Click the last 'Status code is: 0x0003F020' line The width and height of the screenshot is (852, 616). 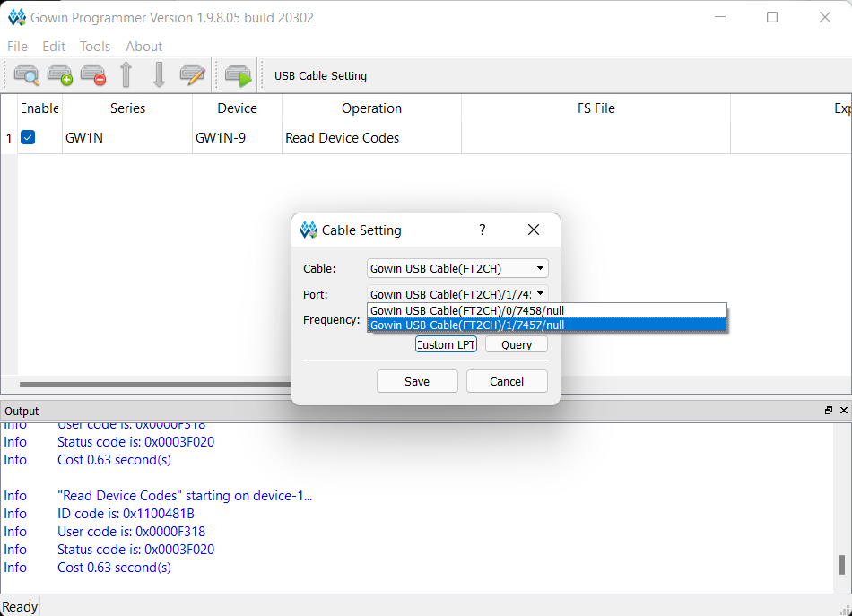click(135, 549)
